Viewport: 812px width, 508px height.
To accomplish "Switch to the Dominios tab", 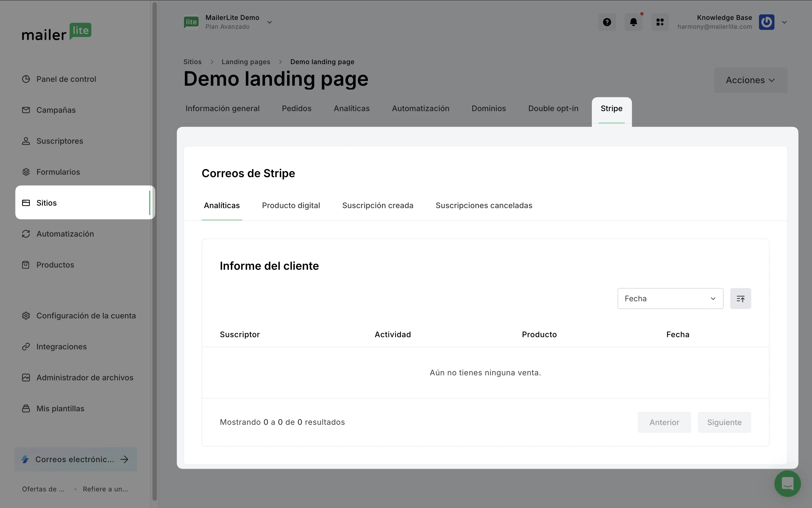I will (489, 108).
